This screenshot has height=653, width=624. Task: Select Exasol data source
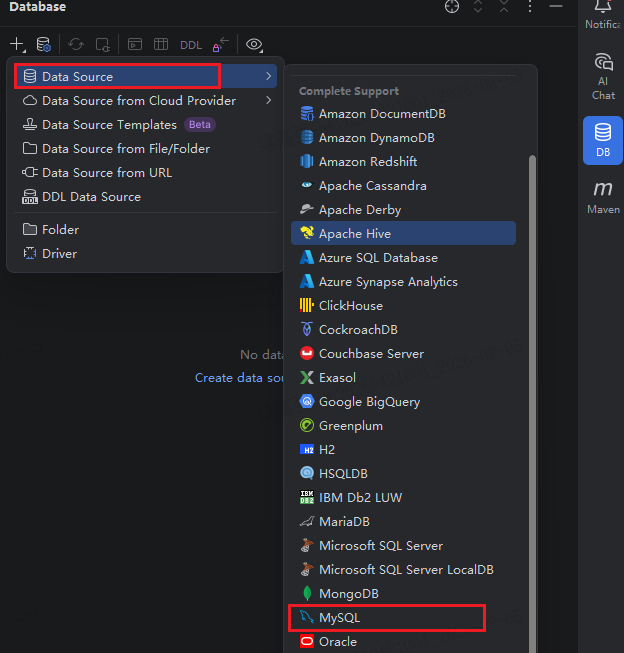[403, 377]
